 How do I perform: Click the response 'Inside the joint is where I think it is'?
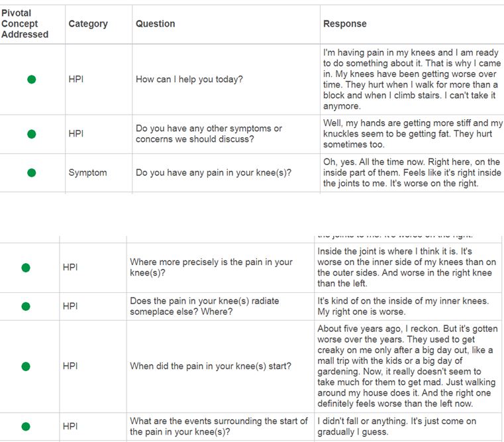pos(405,268)
